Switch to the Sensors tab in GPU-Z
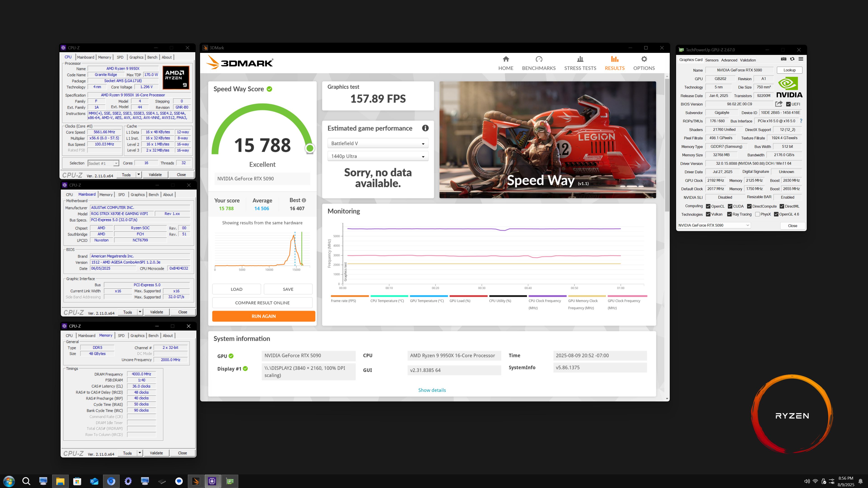The image size is (868, 488). click(712, 60)
